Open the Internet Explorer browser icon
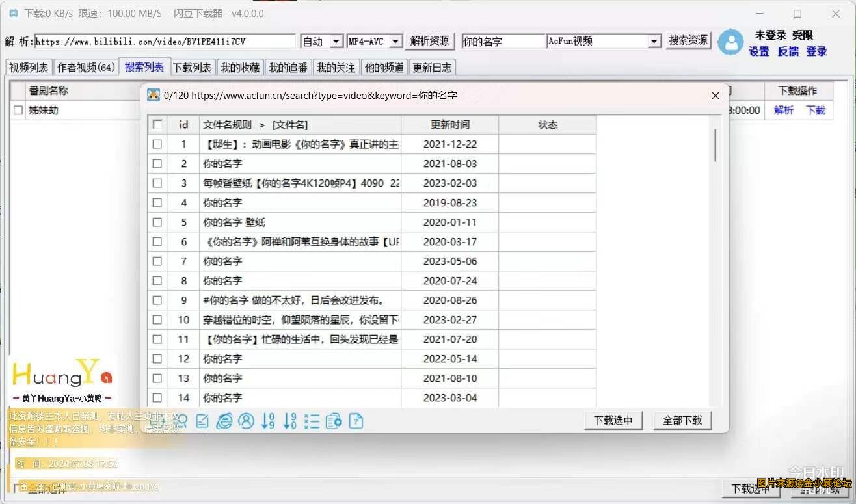 pyautogui.click(x=224, y=421)
